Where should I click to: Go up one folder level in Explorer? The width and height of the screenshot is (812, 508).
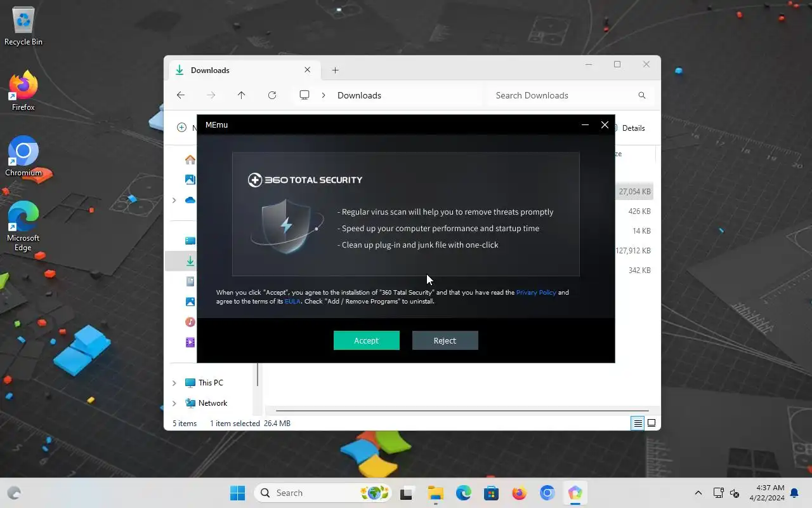(241, 95)
